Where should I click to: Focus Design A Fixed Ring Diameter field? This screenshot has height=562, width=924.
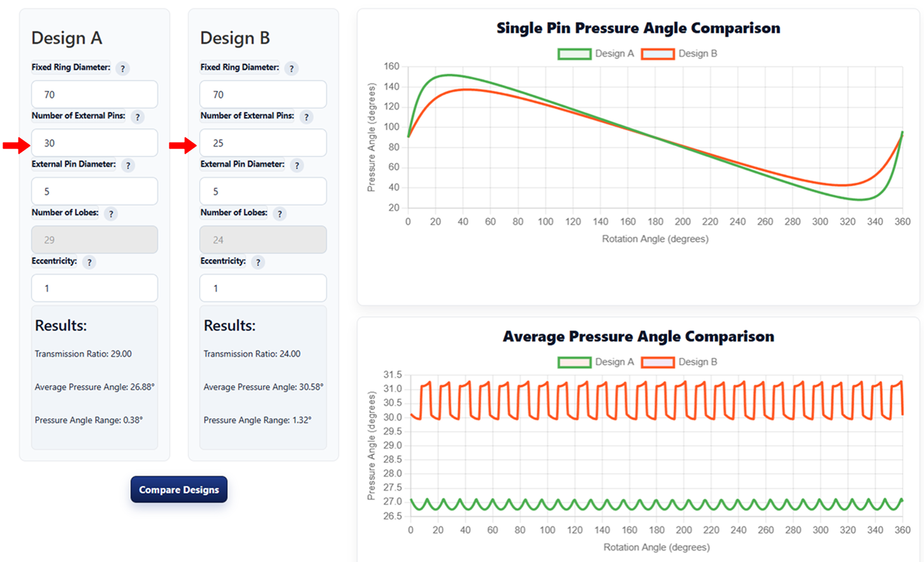point(94,94)
